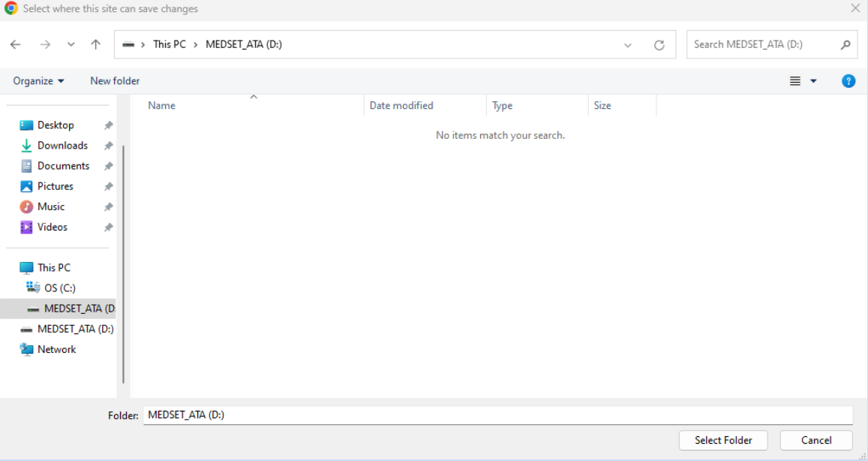Cancel the folder selection dialog

[x=815, y=440]
